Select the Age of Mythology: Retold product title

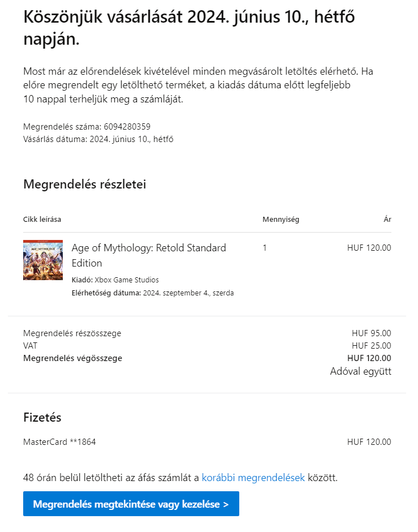149,255
